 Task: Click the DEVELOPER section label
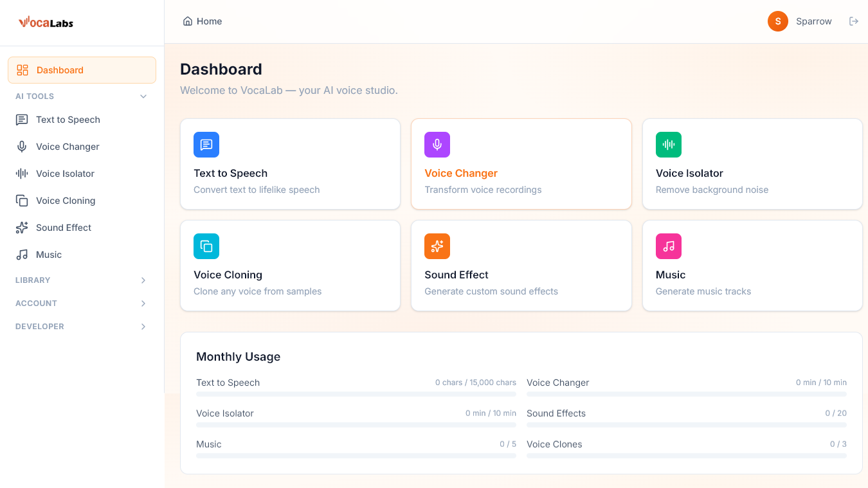[x=40, y=327]
